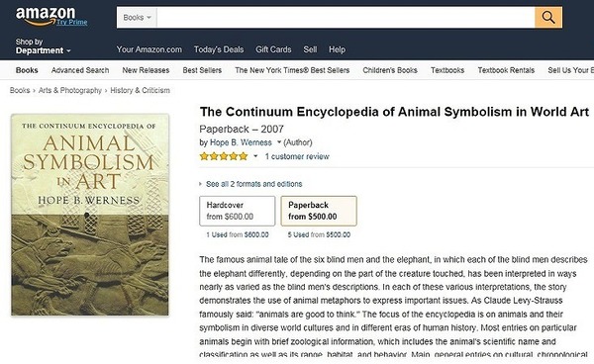Click the five-star rating icons

pyautogui.click(x=224, y=156)
